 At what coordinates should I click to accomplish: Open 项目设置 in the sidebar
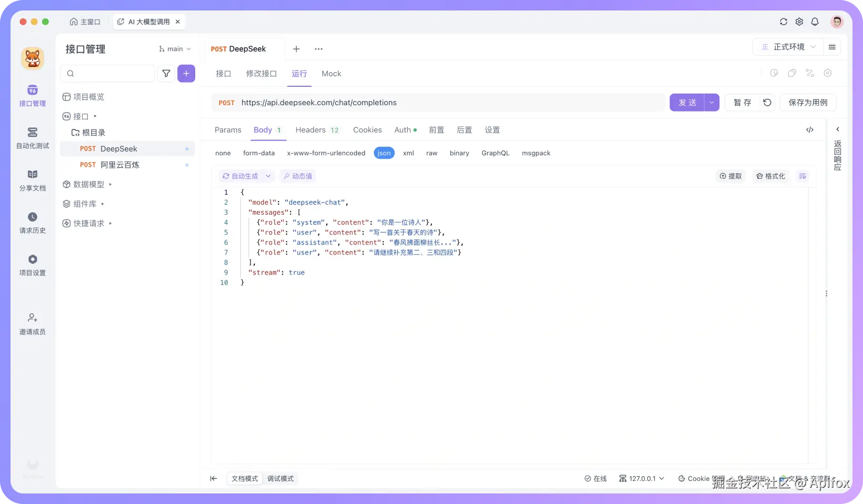click(x=33, y=265)
